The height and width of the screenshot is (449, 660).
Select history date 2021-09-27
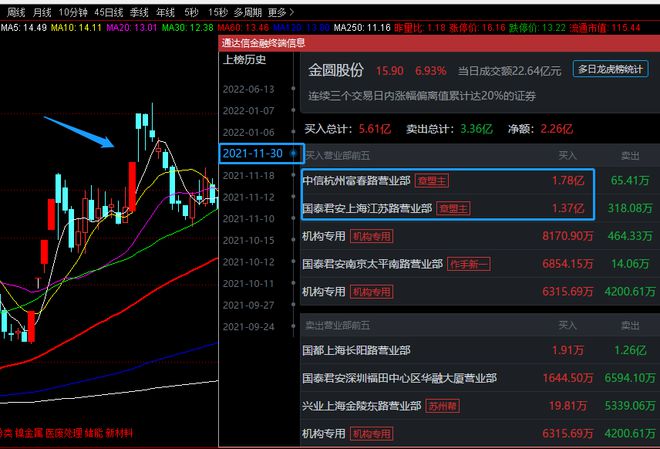248,305
